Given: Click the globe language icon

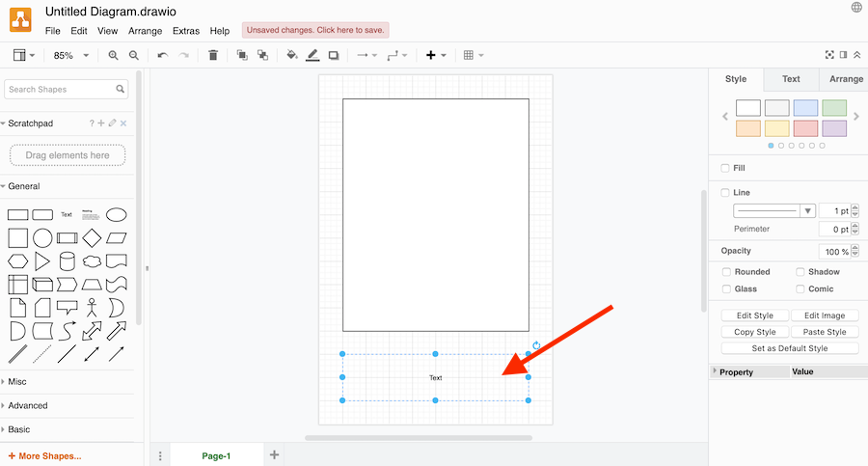Looking at the screenshot, I should [x=856, y=7].
